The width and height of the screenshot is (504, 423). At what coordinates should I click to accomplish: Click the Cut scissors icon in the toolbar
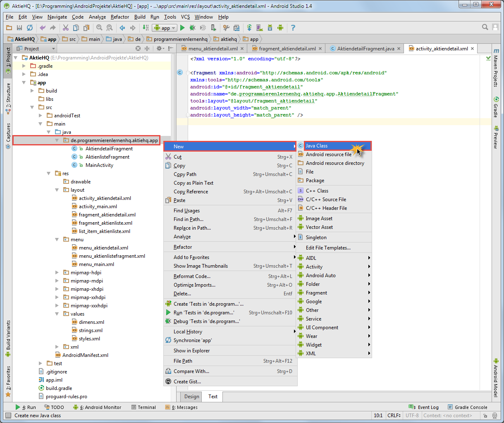tap(66, 28)
